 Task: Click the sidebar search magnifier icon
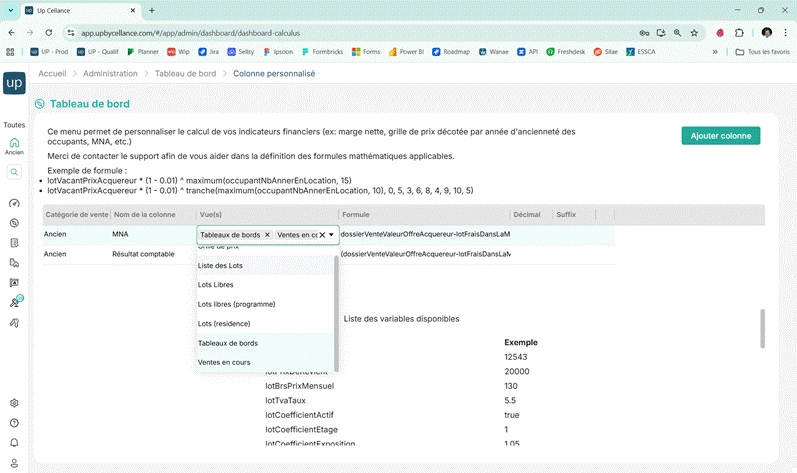[14, 172]
